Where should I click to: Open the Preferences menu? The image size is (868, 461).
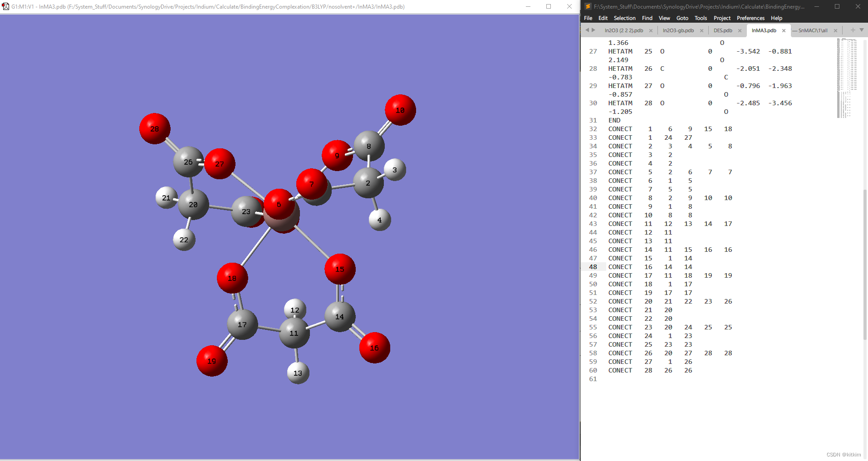click(750, 18)
